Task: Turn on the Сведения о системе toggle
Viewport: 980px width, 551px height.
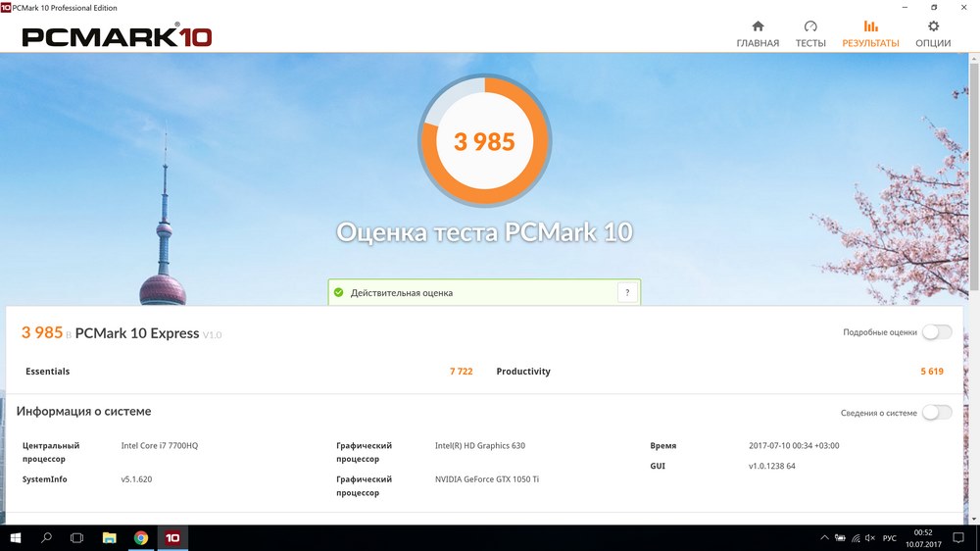Action: pos(937,412)
